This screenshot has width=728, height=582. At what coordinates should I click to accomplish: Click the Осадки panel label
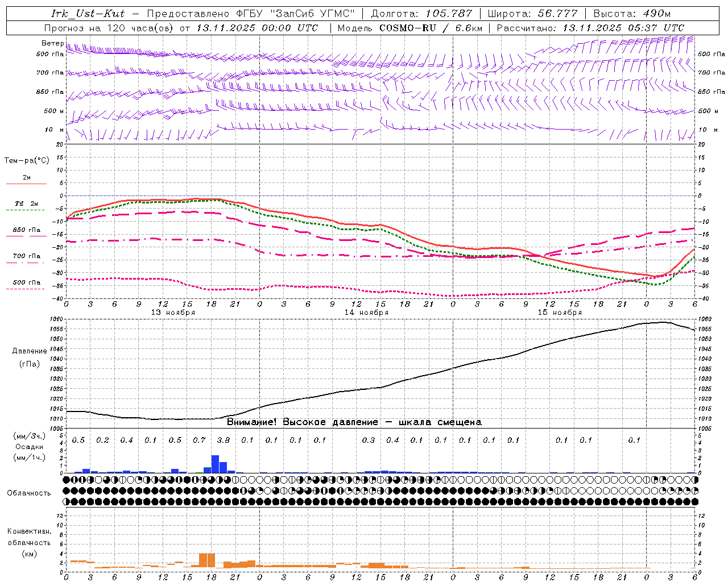[x=29, y=447]
